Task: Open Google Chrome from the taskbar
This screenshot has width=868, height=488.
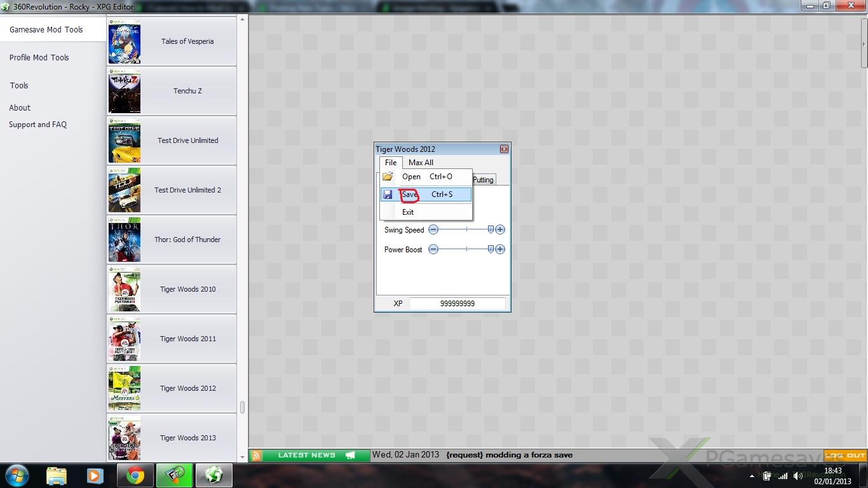Action: pyautogui.click(x=134, y=475)
